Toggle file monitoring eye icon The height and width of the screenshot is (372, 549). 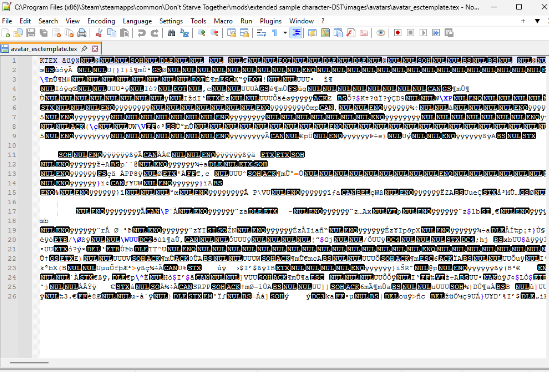(x=381, y=33)
